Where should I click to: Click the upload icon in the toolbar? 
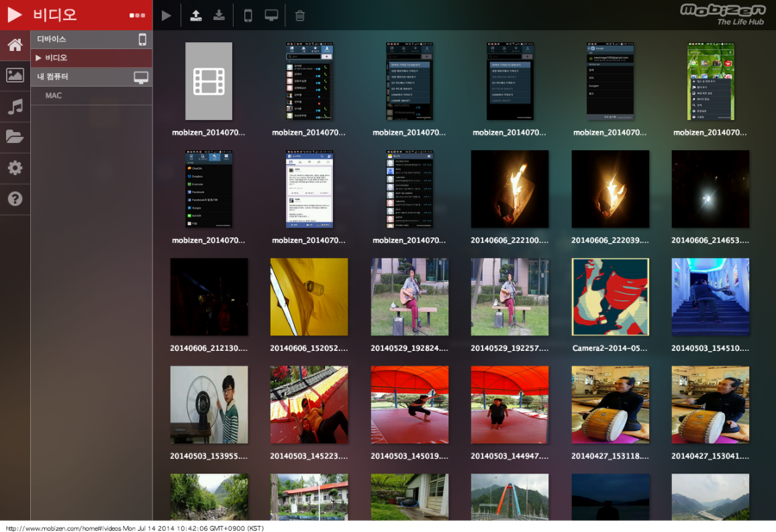point(196,16)
